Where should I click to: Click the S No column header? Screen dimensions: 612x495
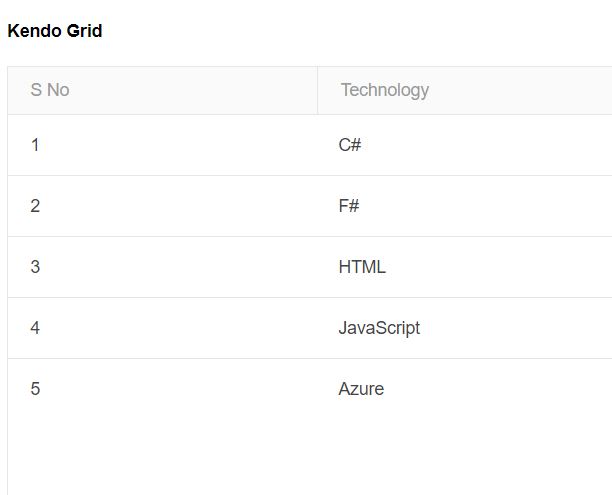162,90
